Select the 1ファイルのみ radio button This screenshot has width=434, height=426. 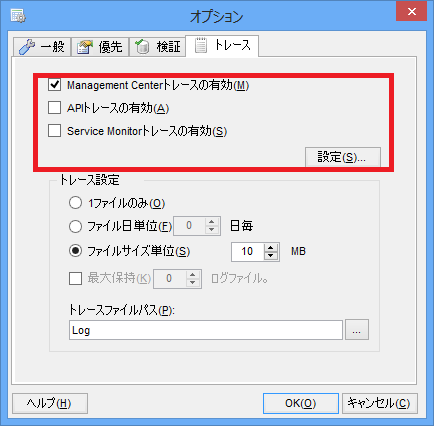(75, 203)
